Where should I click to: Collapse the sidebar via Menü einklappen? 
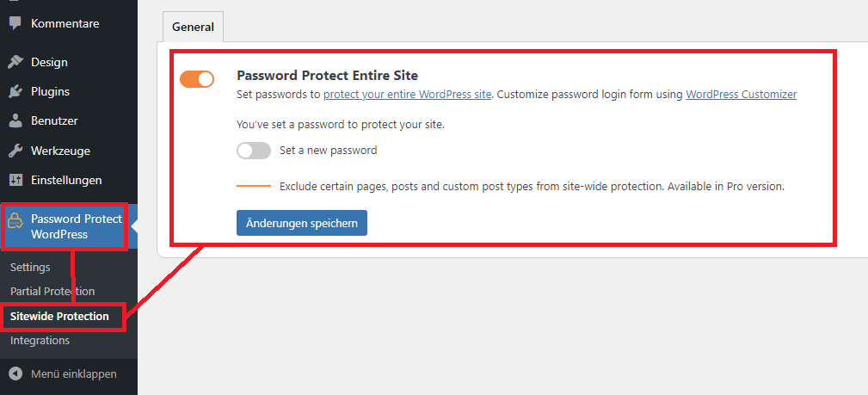click(x=73, y=373)
